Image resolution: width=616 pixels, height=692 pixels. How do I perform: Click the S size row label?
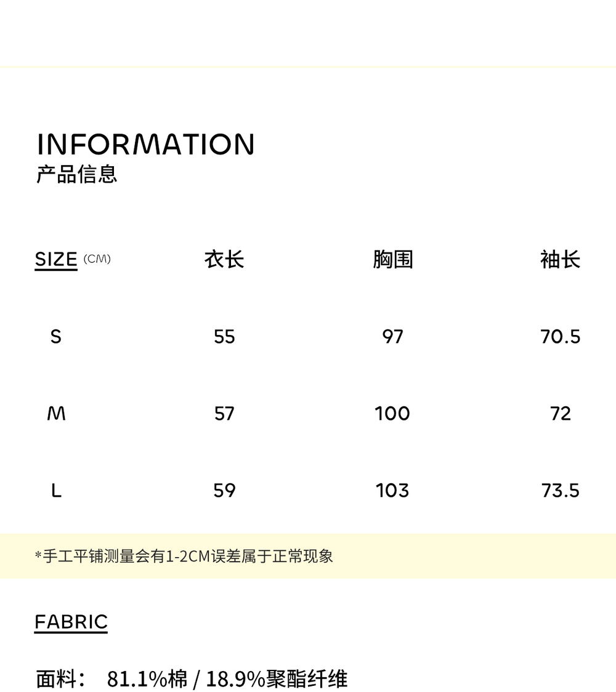pyautogui.click(x=55, y=337)
